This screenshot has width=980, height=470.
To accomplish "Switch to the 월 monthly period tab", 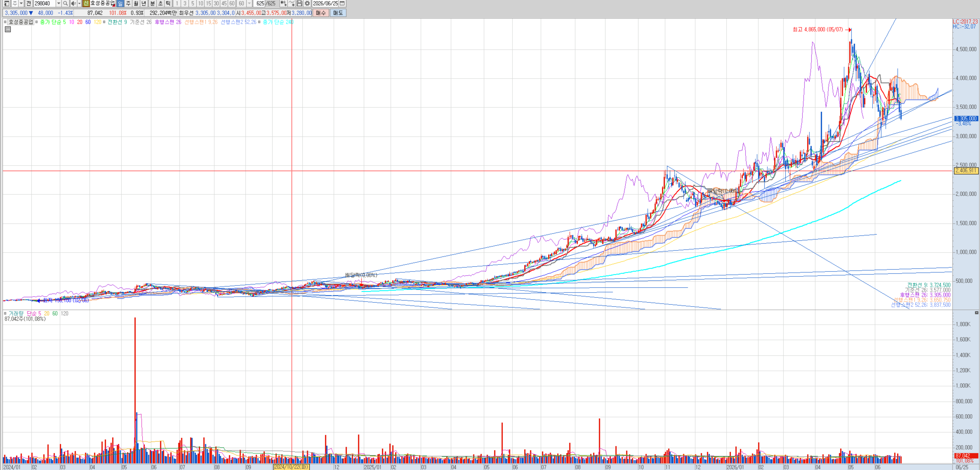I will point(136,3).
